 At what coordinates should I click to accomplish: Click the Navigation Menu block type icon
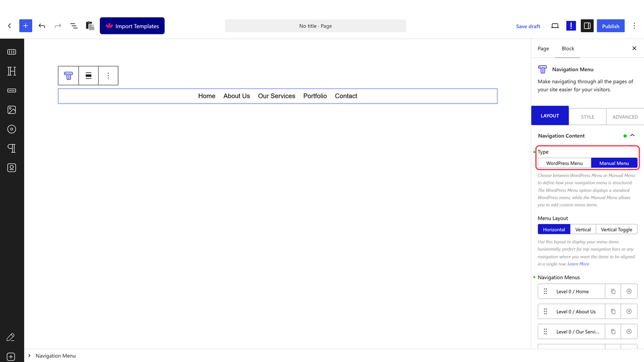[68, 76]
